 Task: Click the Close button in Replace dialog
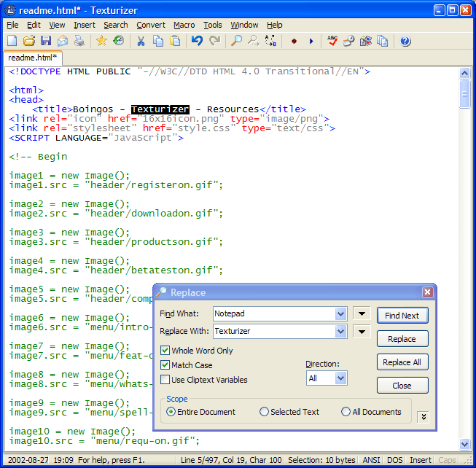click(x=402, y=386)
